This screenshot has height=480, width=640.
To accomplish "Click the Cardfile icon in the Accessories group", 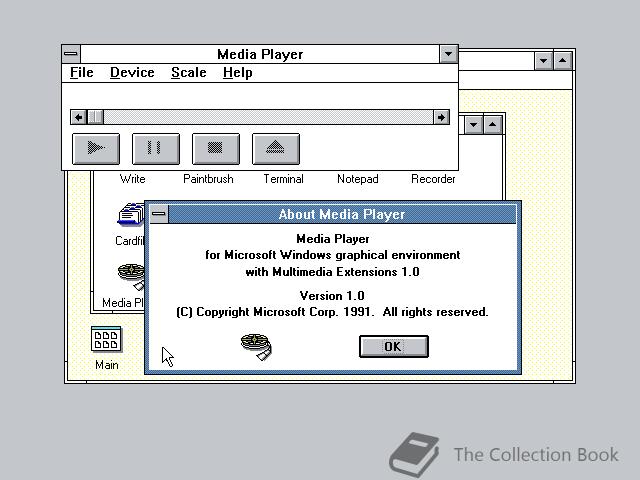I will coord(130,215).
